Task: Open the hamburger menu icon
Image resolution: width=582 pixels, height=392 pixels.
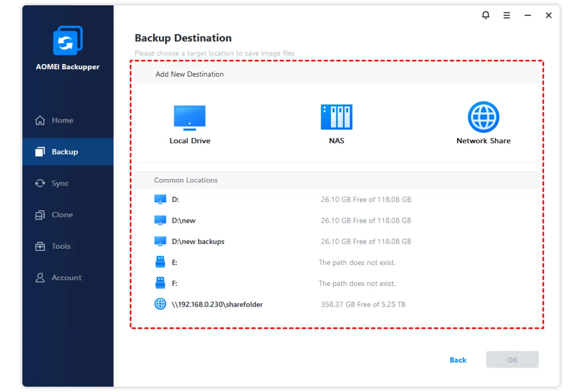Action: tap(507, 15)
